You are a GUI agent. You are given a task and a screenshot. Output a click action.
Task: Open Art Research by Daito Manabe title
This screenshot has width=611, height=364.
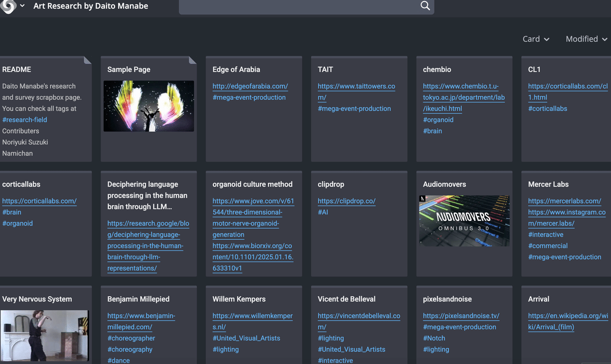tap(91, 6)
